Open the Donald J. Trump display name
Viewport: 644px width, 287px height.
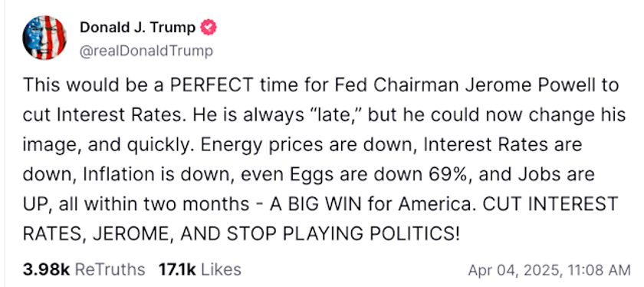(137, 28)
